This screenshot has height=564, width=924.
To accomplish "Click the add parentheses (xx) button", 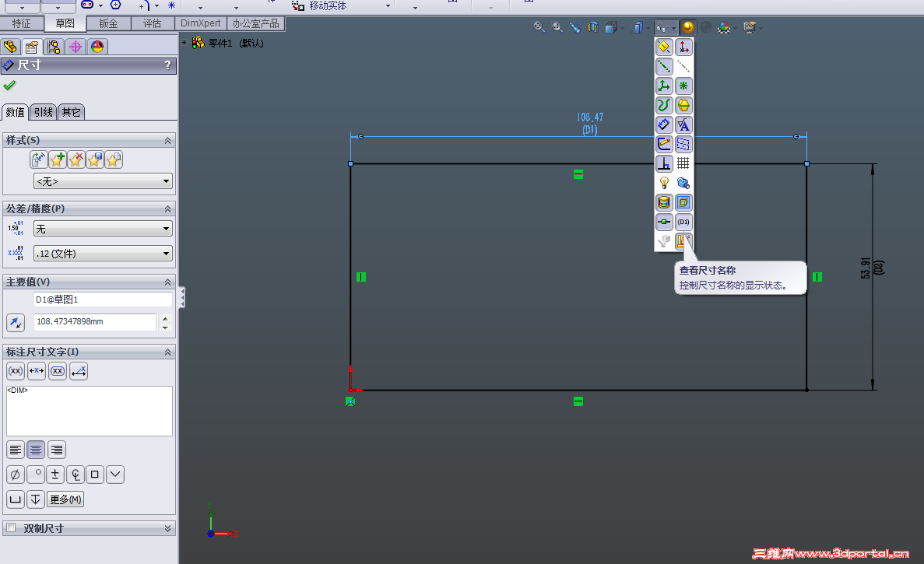I will (x=16, y=371).
